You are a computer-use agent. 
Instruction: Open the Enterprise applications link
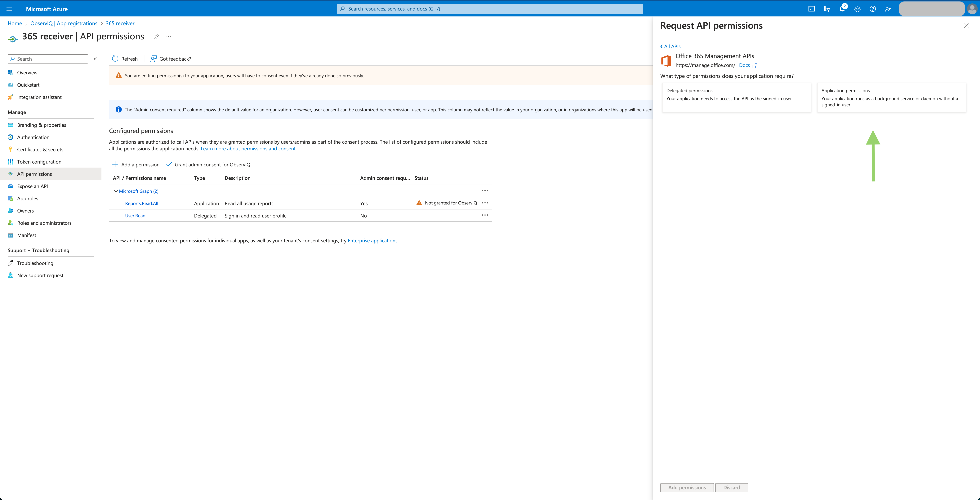pos(372,240)
